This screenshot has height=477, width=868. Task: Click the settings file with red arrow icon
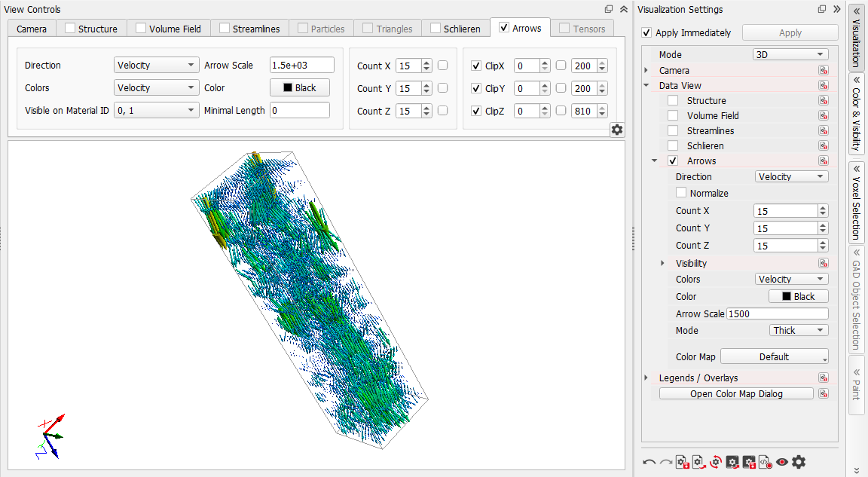tap(699, 462)
